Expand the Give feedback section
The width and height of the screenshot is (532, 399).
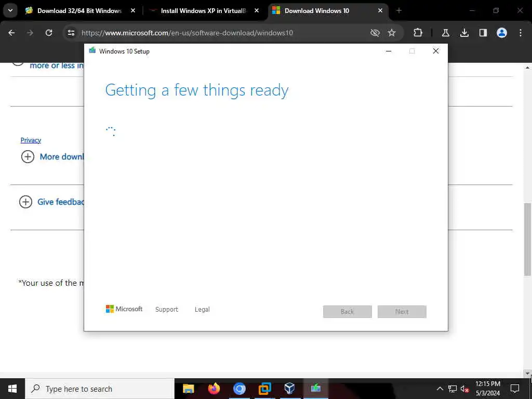(26, 202)
